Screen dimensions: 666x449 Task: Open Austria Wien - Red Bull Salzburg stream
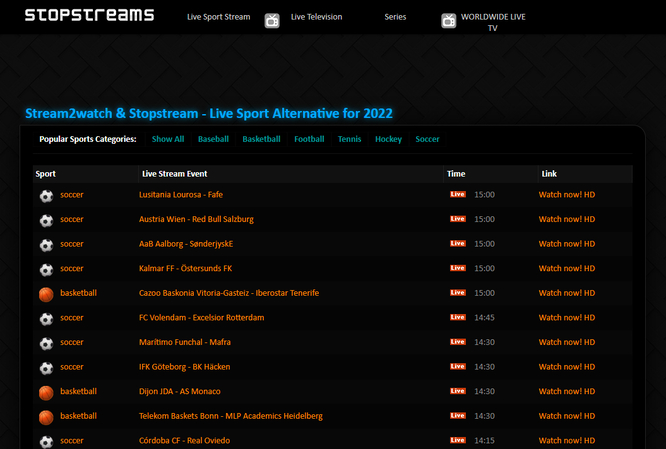pyautogui.click(x=196, y=219)
